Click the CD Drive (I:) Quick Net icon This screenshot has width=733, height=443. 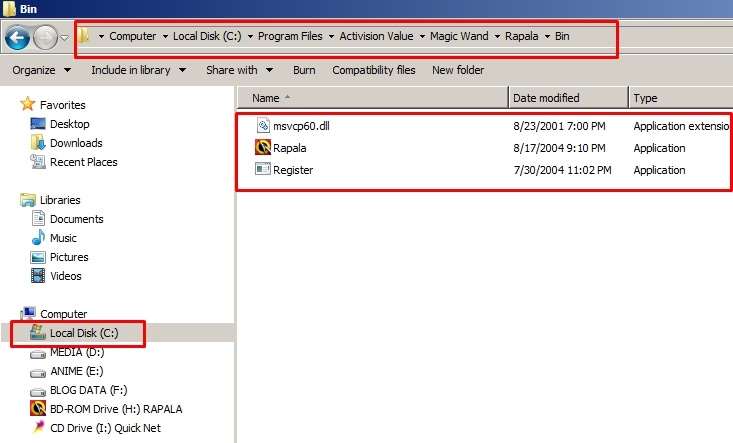coord(37,427)
